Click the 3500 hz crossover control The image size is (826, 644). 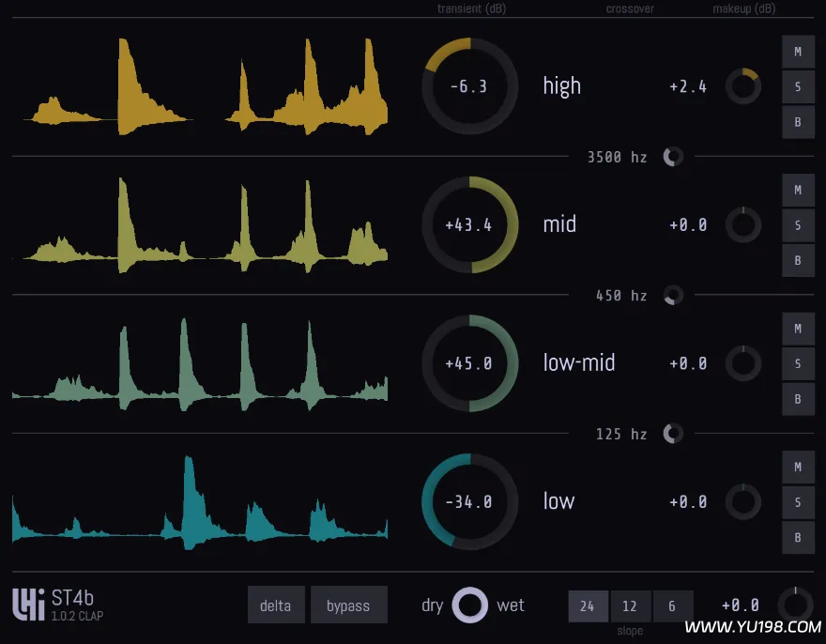coord(672,157)
